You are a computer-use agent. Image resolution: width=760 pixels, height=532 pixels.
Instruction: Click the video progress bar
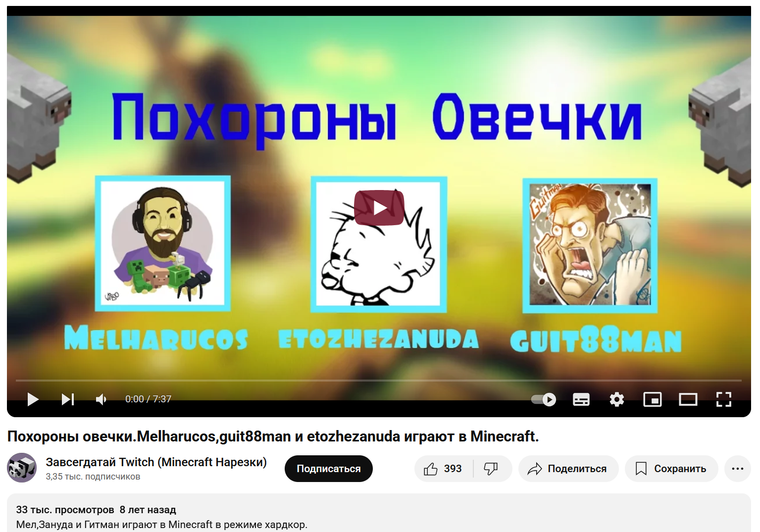(x=379, y=381)
